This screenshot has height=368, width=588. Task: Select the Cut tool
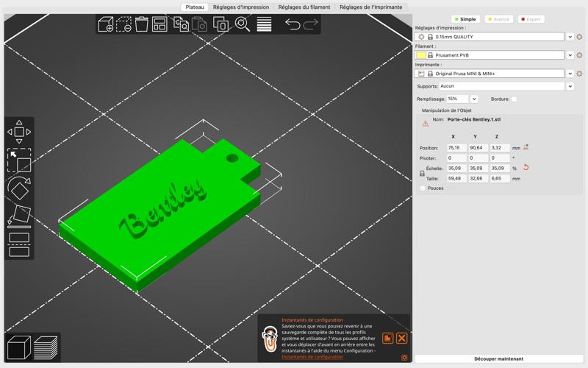coord(19,245)
